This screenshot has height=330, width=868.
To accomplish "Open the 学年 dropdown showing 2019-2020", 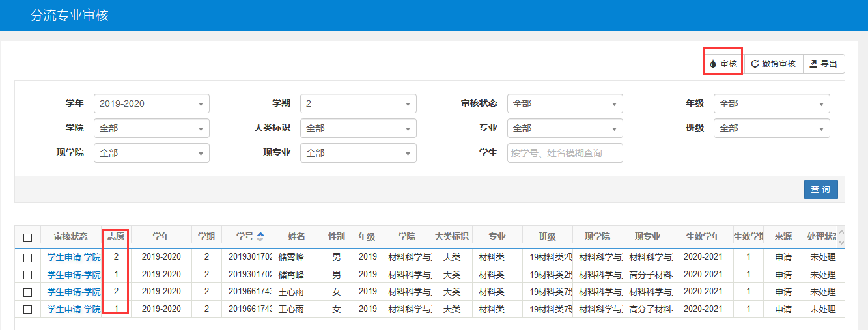I will tap(152, 103).
